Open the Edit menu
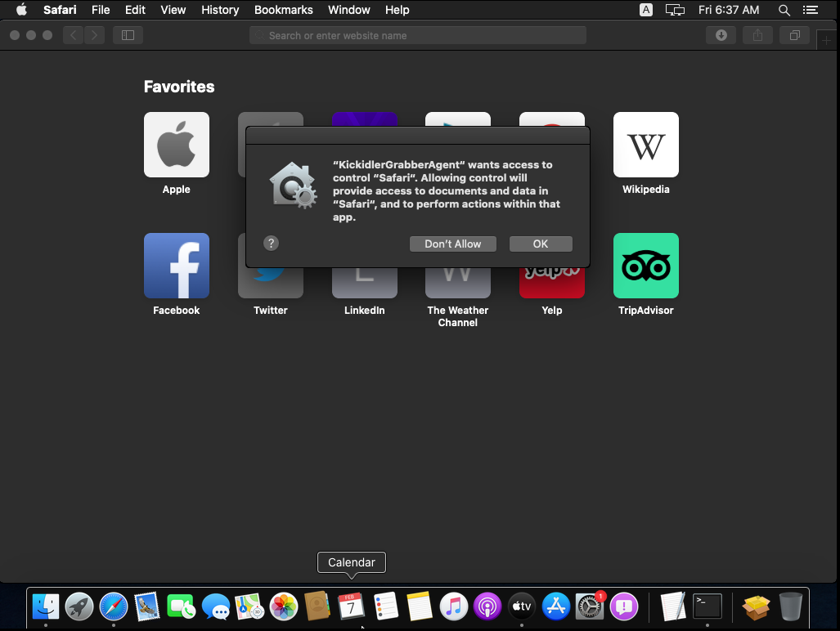The width and height of the screenshot is (840, 631). point(135,10)
